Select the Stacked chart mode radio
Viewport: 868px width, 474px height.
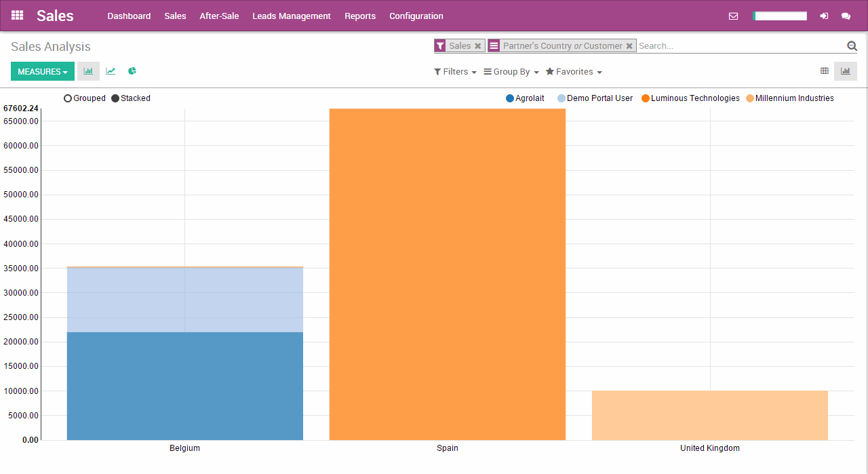[116, 98]
